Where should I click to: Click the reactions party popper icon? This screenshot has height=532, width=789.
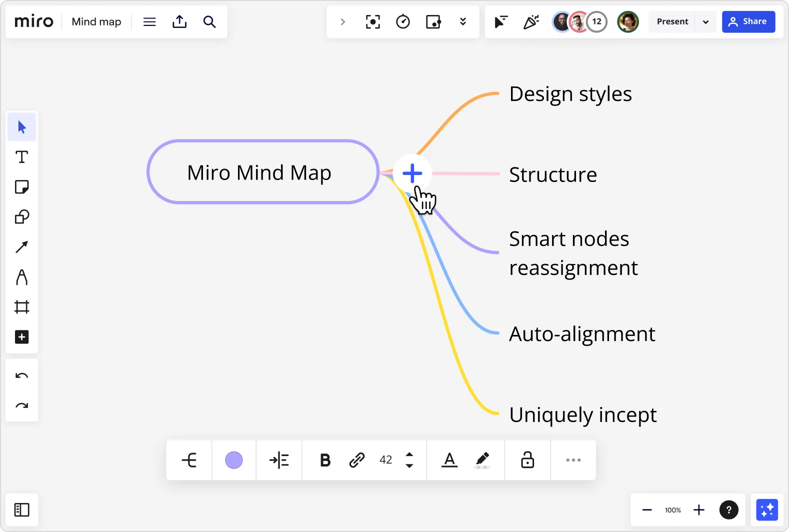point(531,22)
